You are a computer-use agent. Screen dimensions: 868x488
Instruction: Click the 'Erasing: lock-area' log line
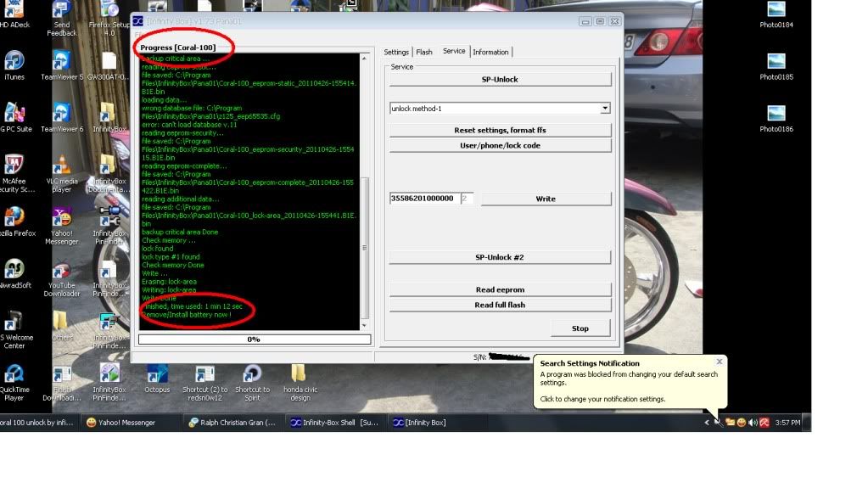[169, 282]
